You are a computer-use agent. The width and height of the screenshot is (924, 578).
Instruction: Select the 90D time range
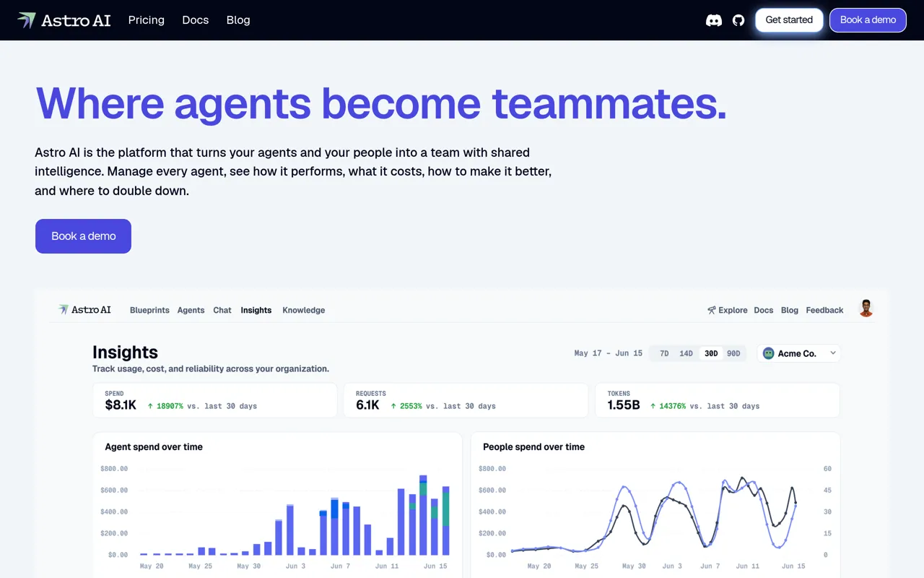pos(733,353)
